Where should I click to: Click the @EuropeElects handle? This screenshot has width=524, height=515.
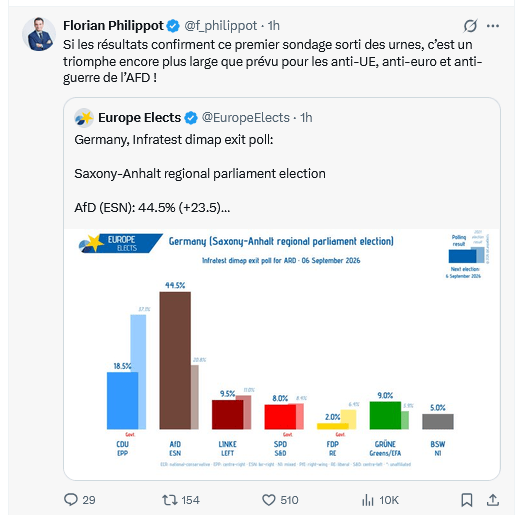pyautogui.click(x=246, y=118)
